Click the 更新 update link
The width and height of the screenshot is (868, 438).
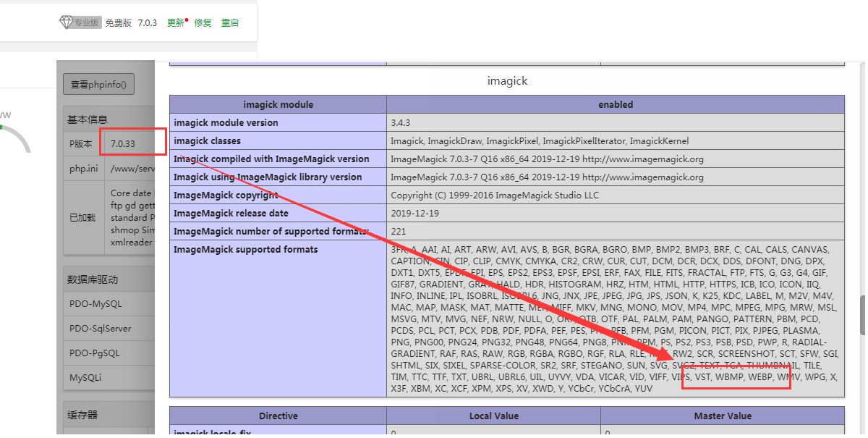click(175, 22)
